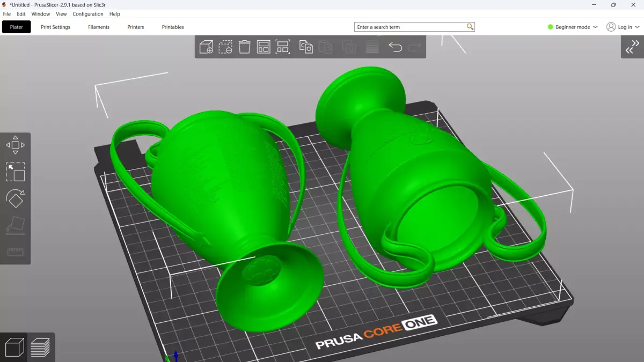Click the Copy objects icon

(306, 47)
